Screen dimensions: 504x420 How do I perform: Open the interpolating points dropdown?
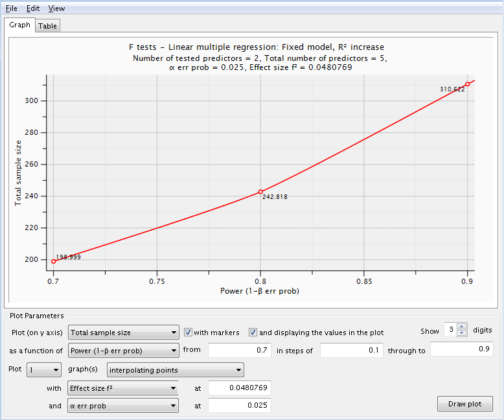point(175,371)
